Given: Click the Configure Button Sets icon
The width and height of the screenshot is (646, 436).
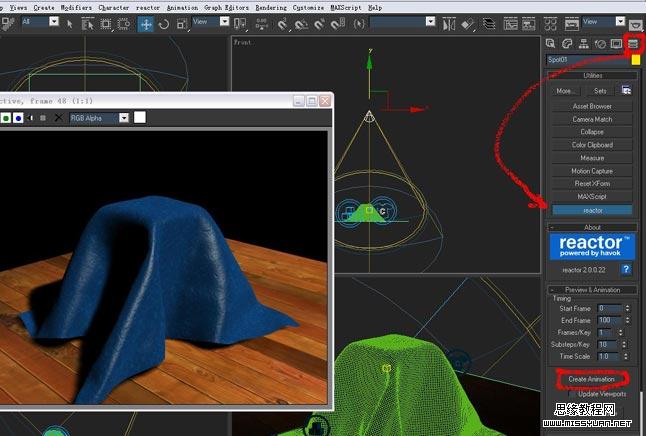Looking at the screenshot, I should (626, 91).
